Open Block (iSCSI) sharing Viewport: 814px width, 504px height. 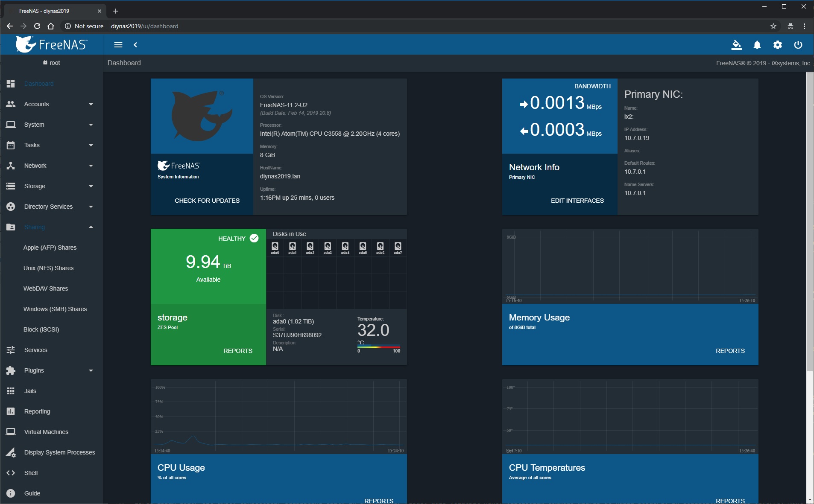pyautogui.click(x=41, y=329)
